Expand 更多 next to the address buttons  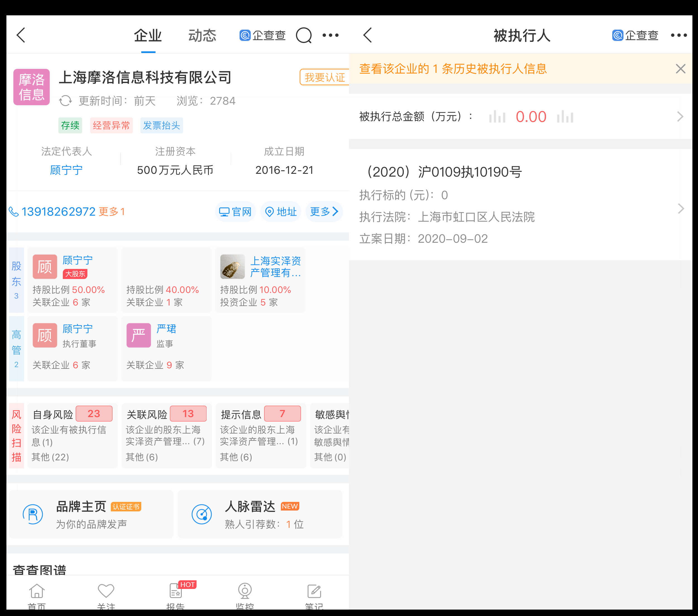(323, 211)
